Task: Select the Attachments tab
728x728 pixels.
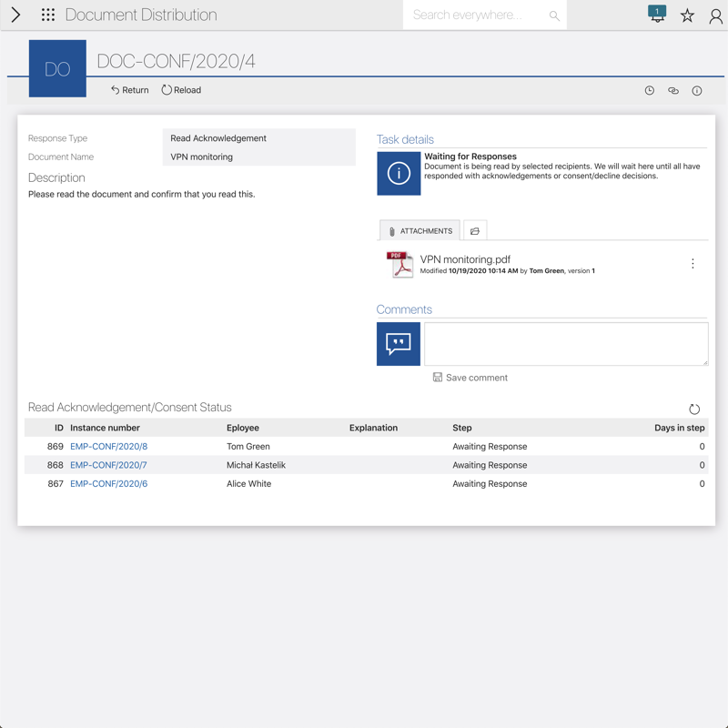Action: click(x=420, y=231)
